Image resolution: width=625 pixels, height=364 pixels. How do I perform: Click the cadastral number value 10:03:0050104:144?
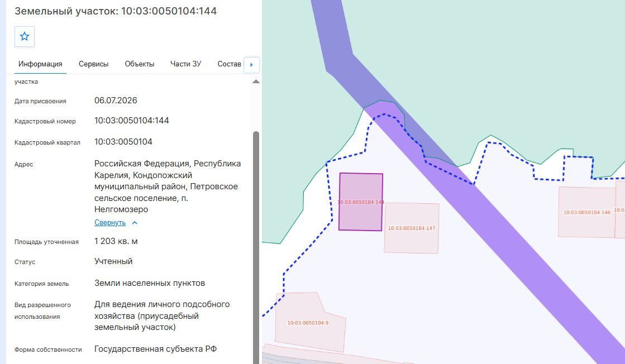point(132,121)
